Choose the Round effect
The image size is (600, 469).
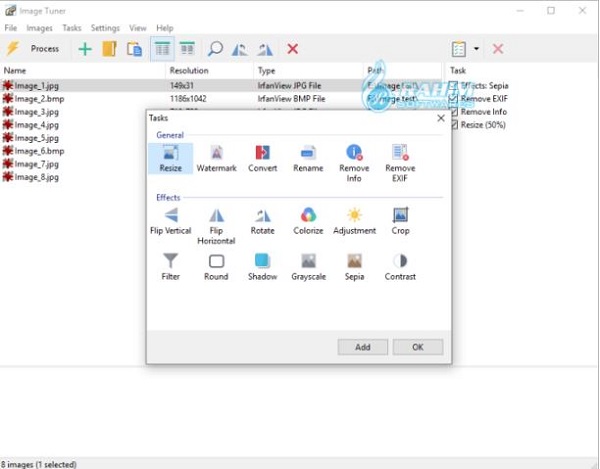point(217,267)
